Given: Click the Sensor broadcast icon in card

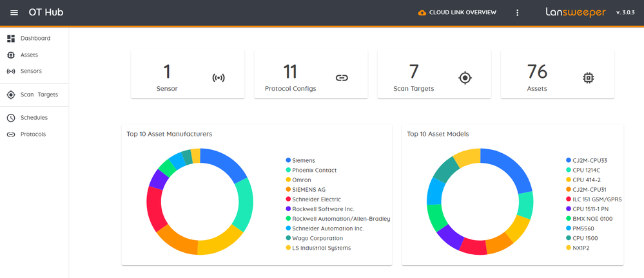Looking at the screenshot, I should click(x=219, y=78).
